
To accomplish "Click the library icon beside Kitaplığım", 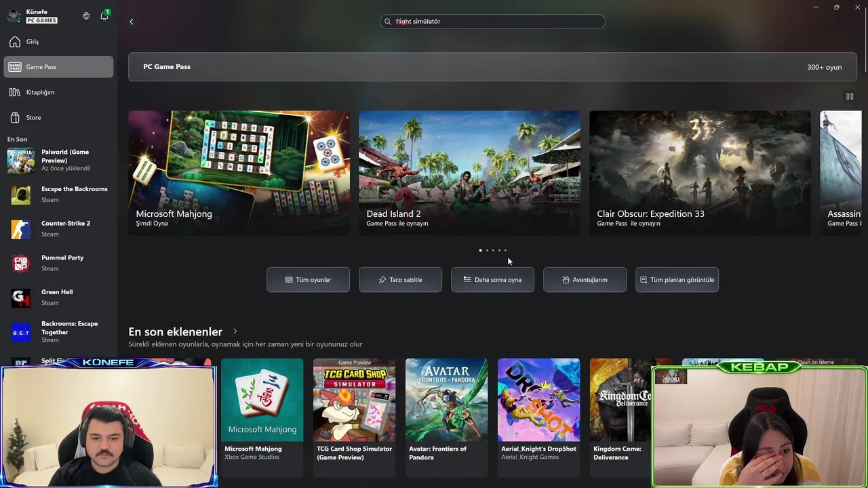I will click(x=15, y=92).
